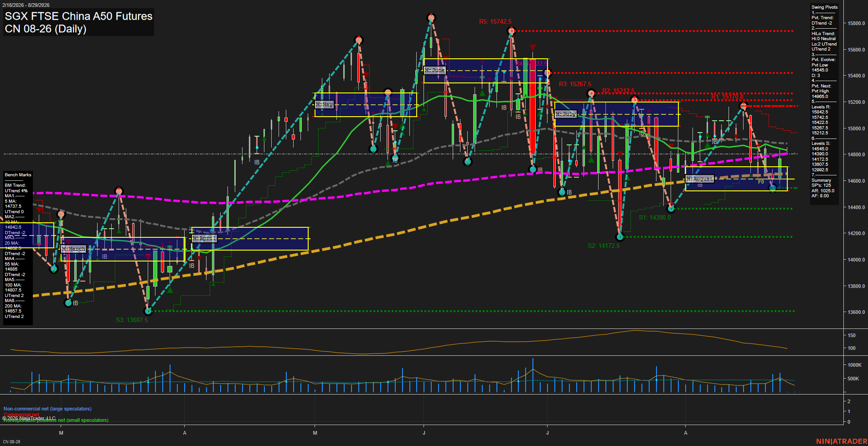The height and width of the screenshot is (446, 868).
Task: Select the 12992.5 support level value
Action: point(820,170)
